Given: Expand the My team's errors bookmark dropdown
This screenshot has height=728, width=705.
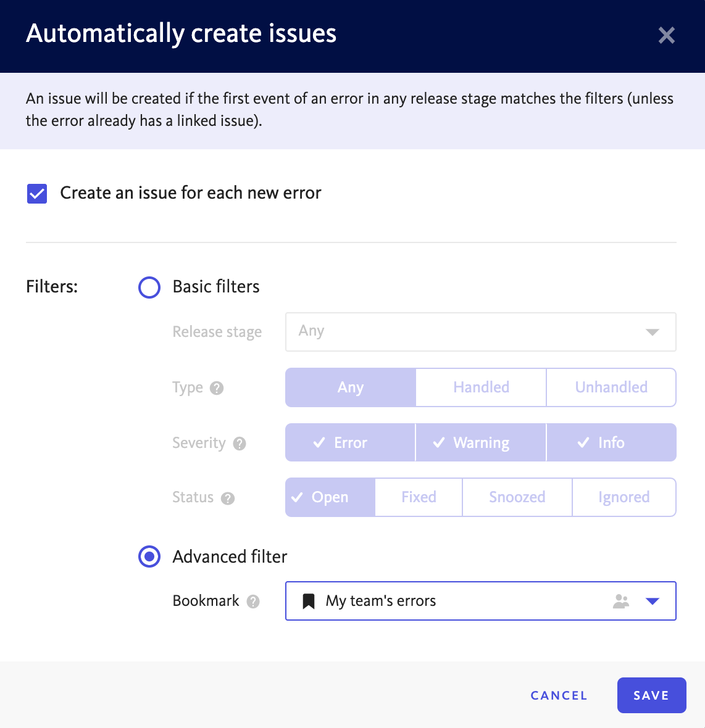Looking at the screenshot, I should (481, 601).
